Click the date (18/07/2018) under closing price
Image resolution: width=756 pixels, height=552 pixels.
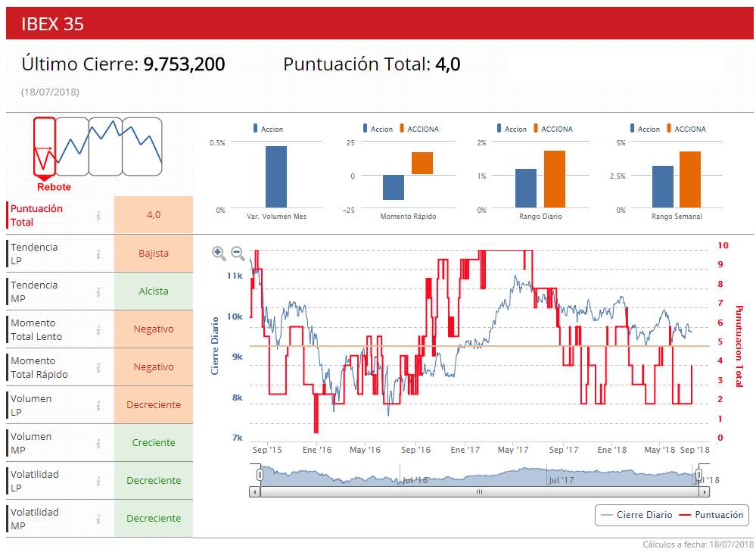point(50,92)
